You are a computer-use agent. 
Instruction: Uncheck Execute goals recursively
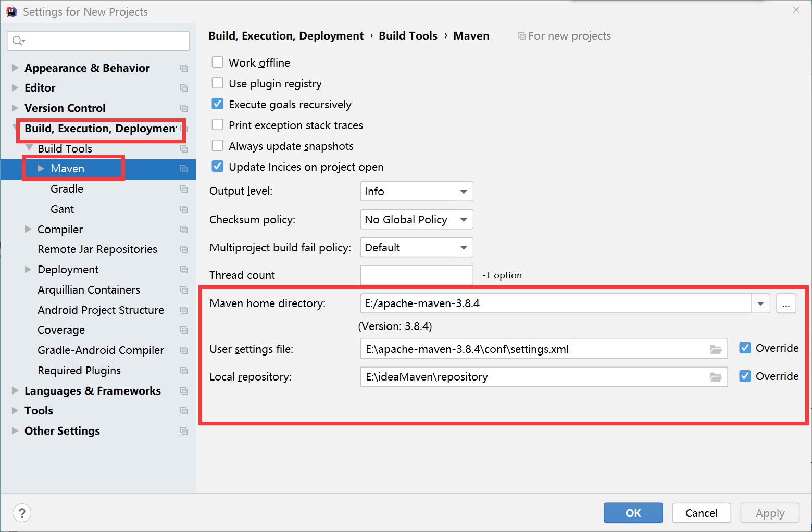218,104
